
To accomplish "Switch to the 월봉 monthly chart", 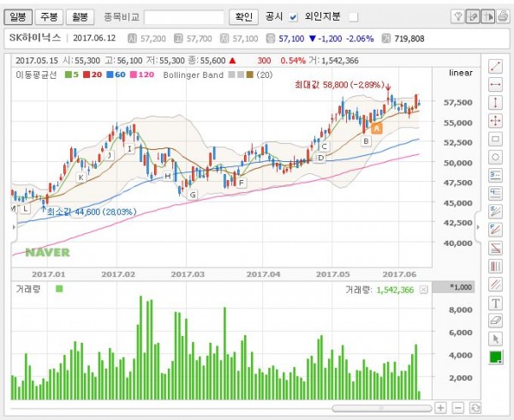I will (x=80, y=16).
